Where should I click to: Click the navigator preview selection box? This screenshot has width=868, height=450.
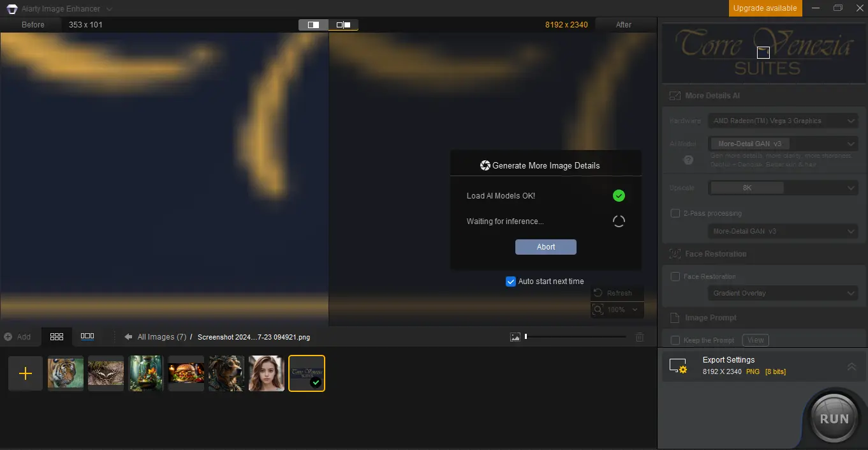coord(763,52)
